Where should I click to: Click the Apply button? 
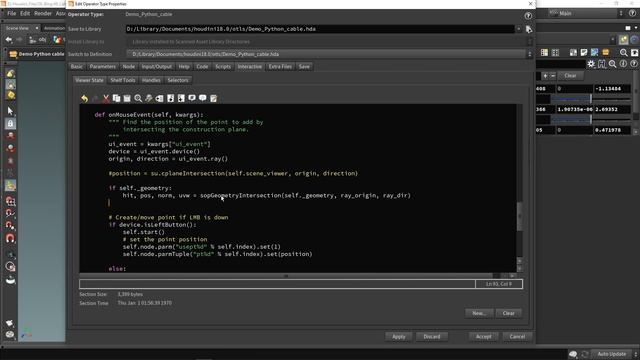pos(399,337)
